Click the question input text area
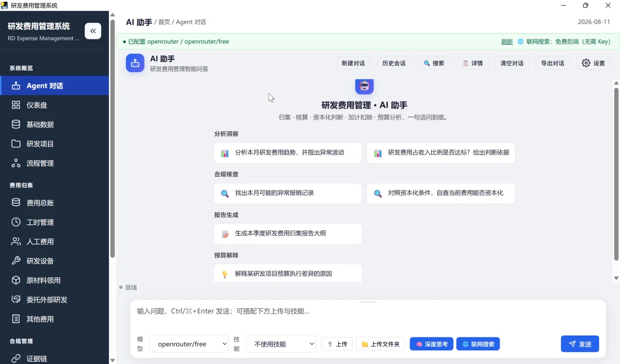This screenshot has height=364, width=620. coord(368,316)
